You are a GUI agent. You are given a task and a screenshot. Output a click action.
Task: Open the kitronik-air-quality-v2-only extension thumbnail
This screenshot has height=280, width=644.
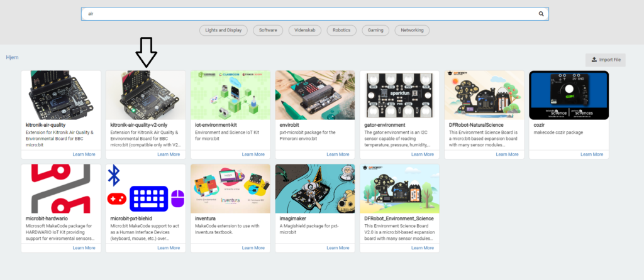(x=145, y=95)
